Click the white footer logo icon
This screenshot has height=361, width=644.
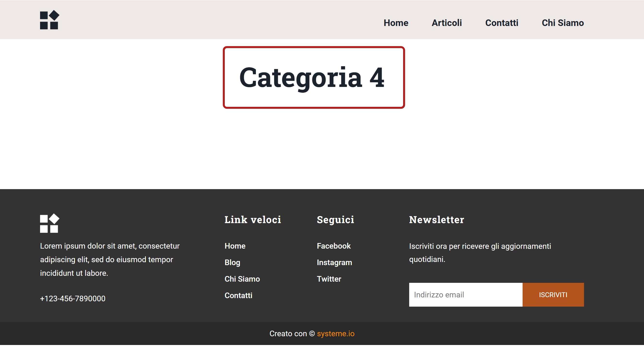tap(50, 223)
